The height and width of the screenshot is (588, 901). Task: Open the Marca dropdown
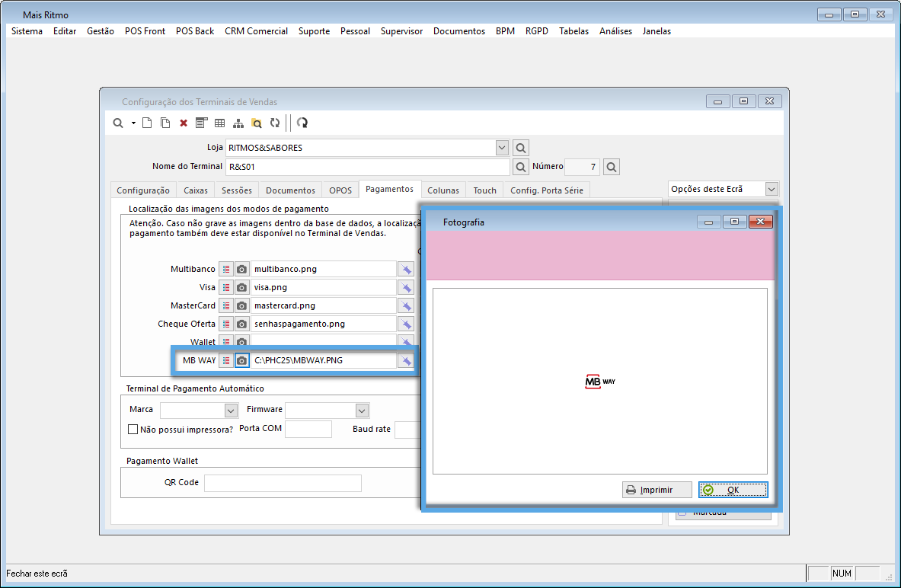tap(231, 411)
